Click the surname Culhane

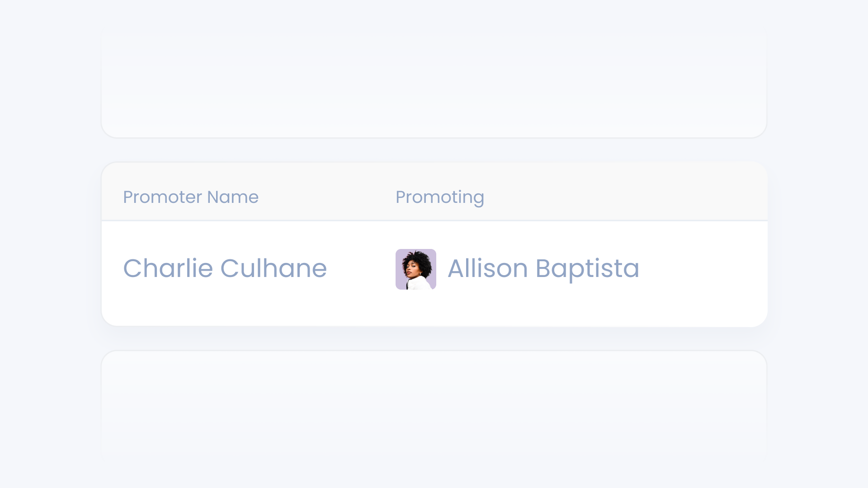point(273,268)
